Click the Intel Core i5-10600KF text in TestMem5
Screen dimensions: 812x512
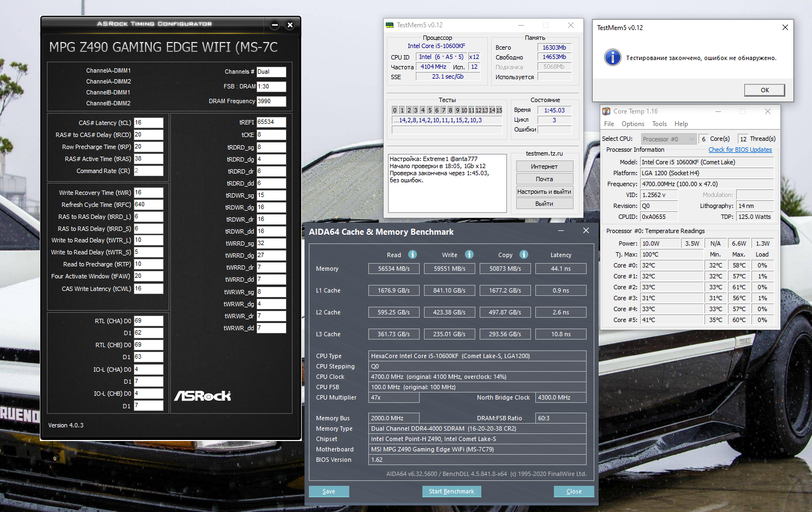click(x=437, y=46)
